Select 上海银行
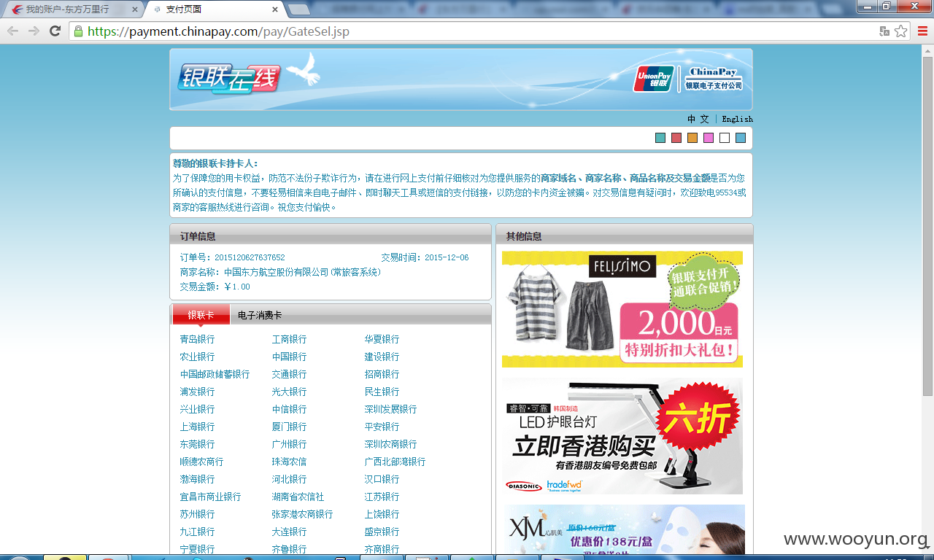 (x=197, y=427)
